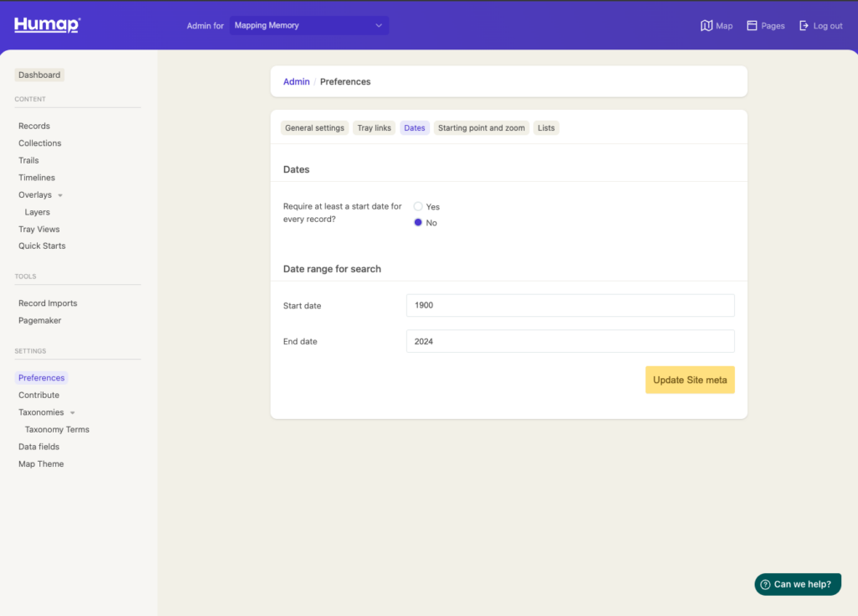This screenshot has width=858, height=616.
Task: Click the help question mark icon
Action: coord(765,584)
